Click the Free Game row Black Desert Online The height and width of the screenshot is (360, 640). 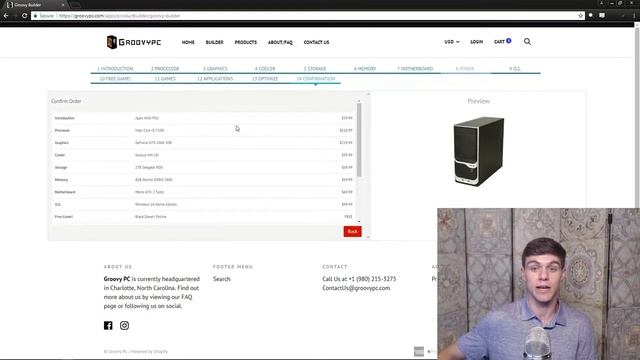point(151,216)
